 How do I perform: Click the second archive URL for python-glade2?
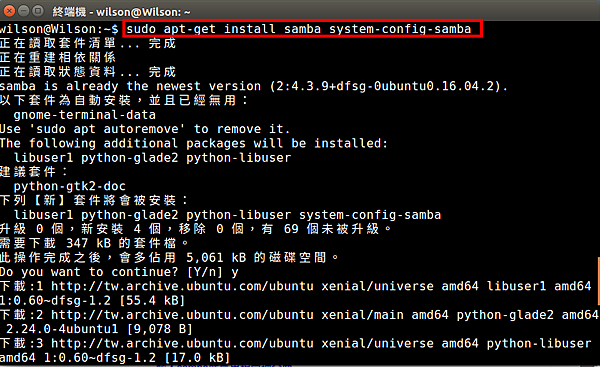click(x=182, y=315)
